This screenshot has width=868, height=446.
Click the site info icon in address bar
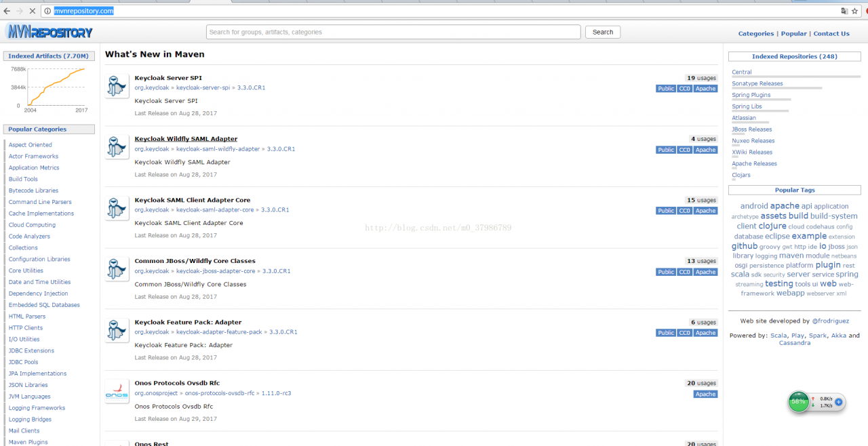47,11
